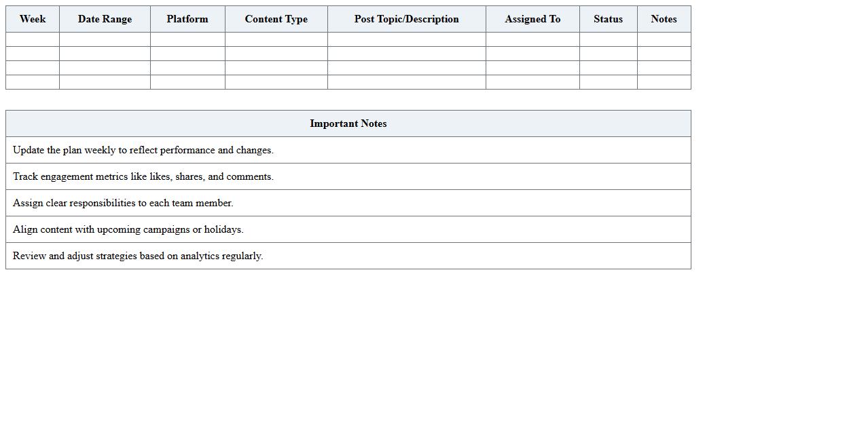The image size is (868, 441).
Task: Click third empty cell under Assigned To
Action: pyautogui.click(x=532, y=68)
